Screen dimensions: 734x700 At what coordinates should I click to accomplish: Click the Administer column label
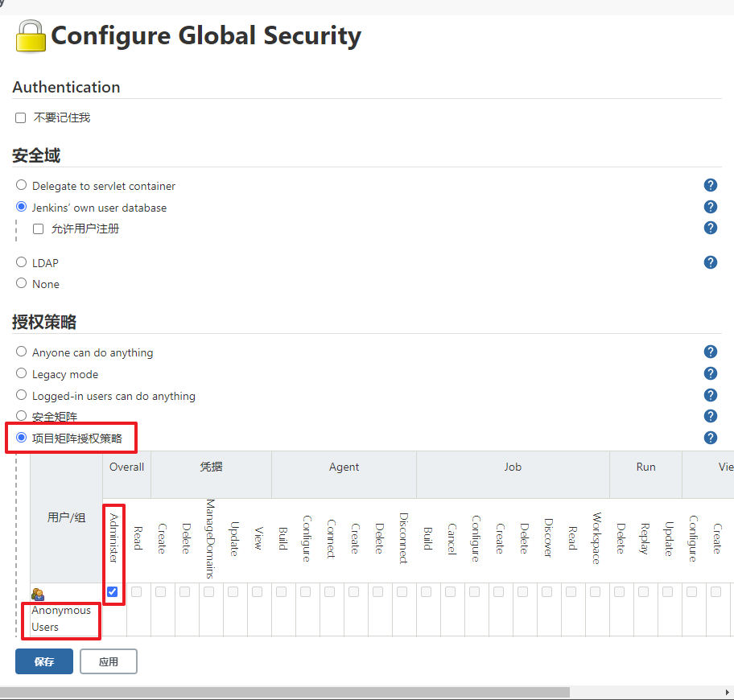pyautogui.click(x=113, y=538)
